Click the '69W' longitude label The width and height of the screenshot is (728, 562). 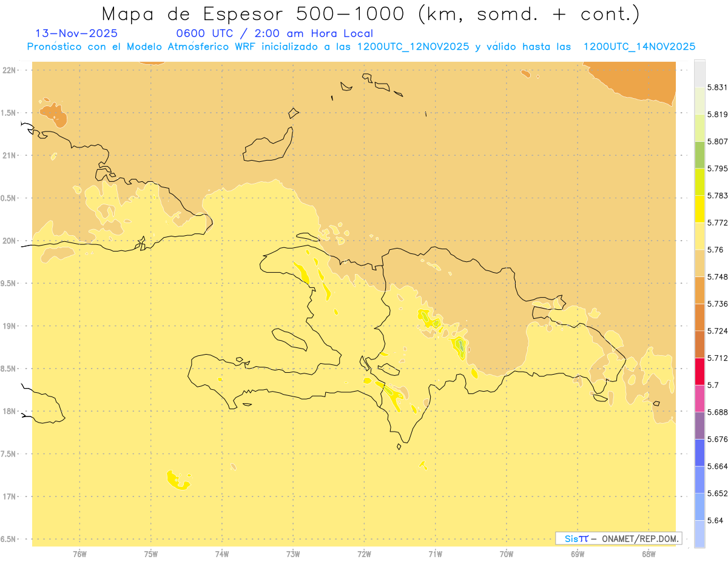pos(578,554)
